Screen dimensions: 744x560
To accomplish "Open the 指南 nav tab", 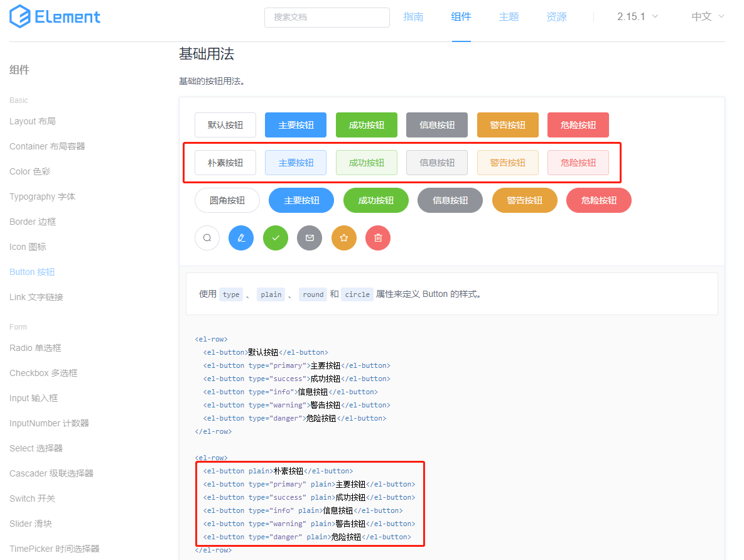I will 413,16.
